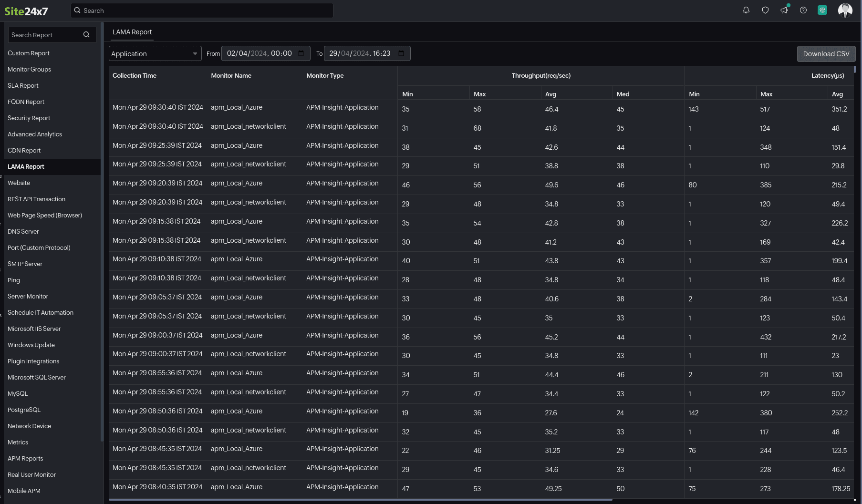
Task: Click the Monitor Name column header
Action: 231,75
